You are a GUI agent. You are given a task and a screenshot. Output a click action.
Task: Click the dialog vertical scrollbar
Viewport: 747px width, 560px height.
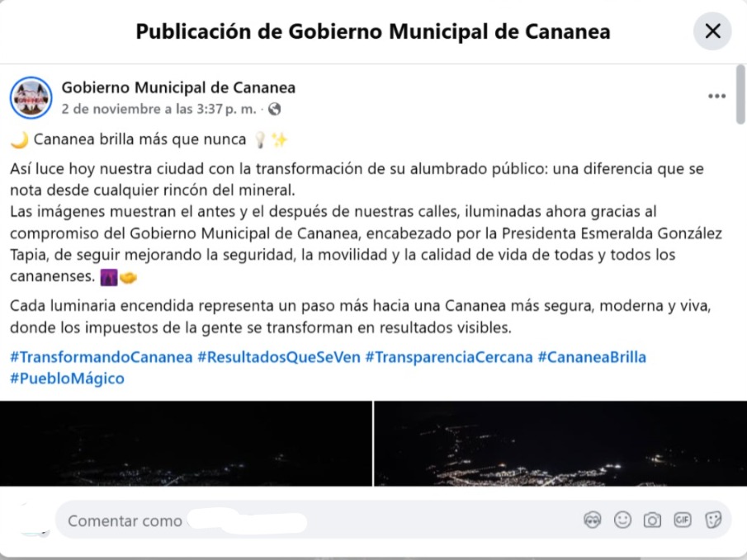[740, 94]
